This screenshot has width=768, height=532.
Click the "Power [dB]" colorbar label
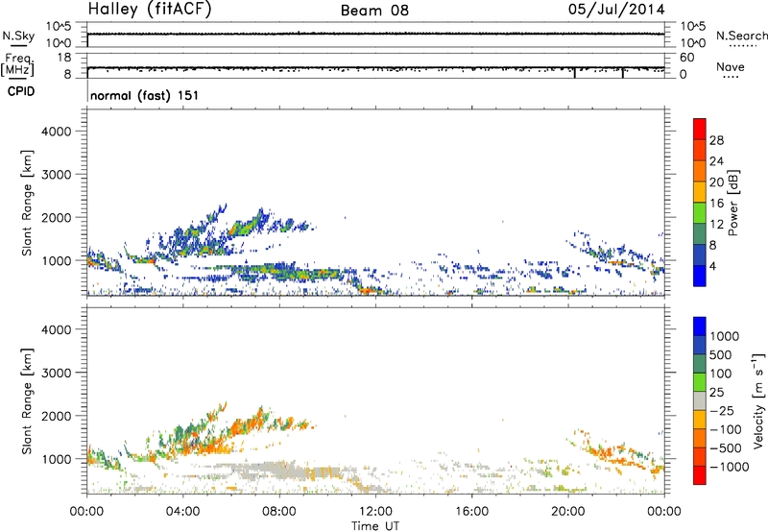point(733,203)
